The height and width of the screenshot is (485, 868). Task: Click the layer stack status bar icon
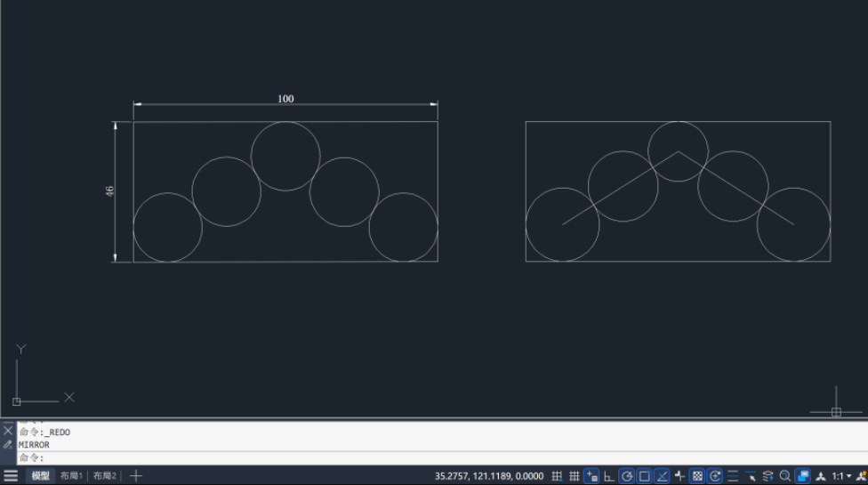click(x=768, y=476)
